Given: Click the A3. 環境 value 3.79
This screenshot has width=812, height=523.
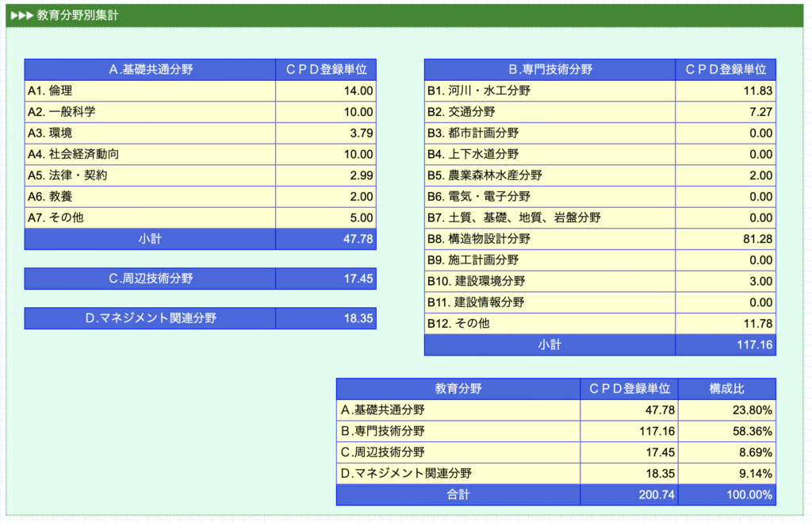Looking at the screenshot, I should point(361,133).
